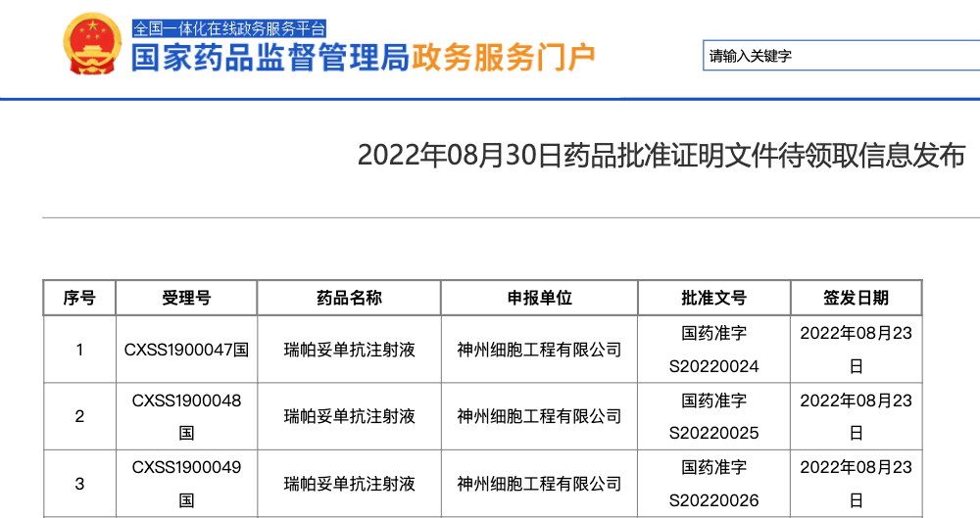Click the 药品名称 column header
The image size is (980, 518).
tap(349, 298)
